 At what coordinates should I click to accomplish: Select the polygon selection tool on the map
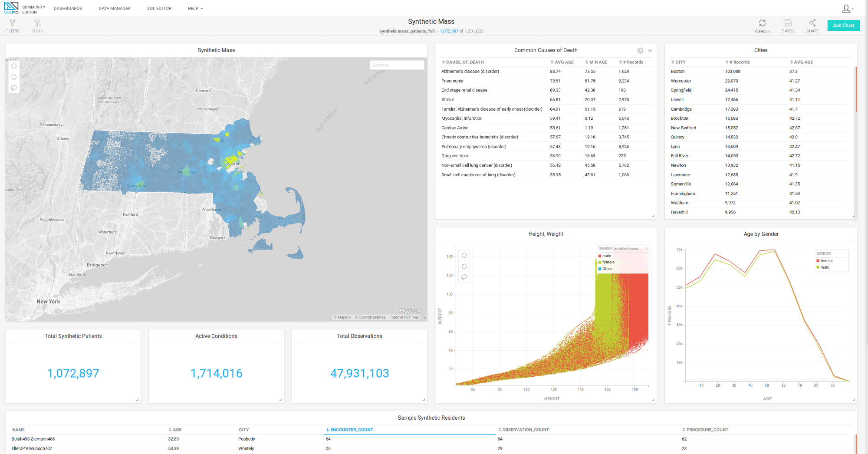click(x=14, y=77)
